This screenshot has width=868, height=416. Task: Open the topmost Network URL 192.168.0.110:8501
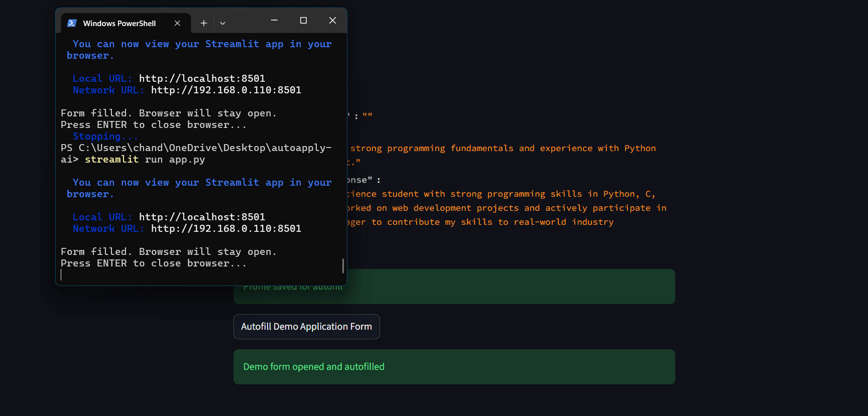226,90
